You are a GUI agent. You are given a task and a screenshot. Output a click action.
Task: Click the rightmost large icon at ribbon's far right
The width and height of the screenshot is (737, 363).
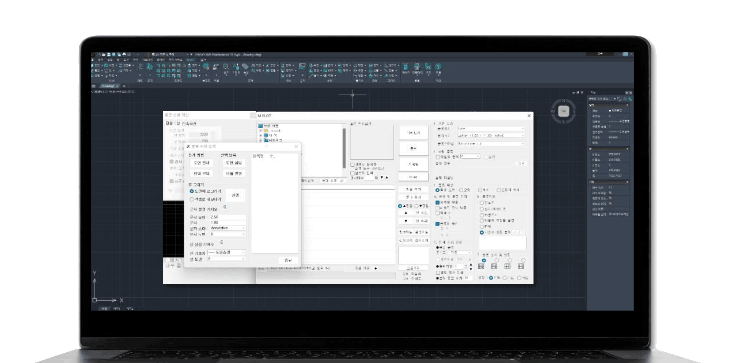438,67
